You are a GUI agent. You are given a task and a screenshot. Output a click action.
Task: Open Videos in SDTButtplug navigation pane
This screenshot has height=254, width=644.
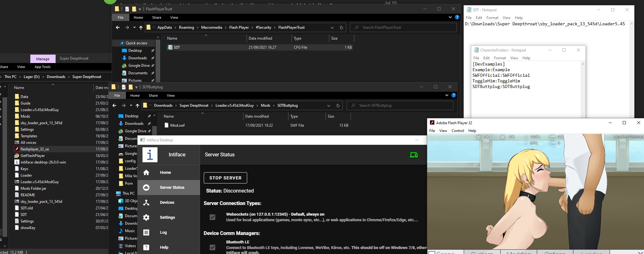pos(130,246)
